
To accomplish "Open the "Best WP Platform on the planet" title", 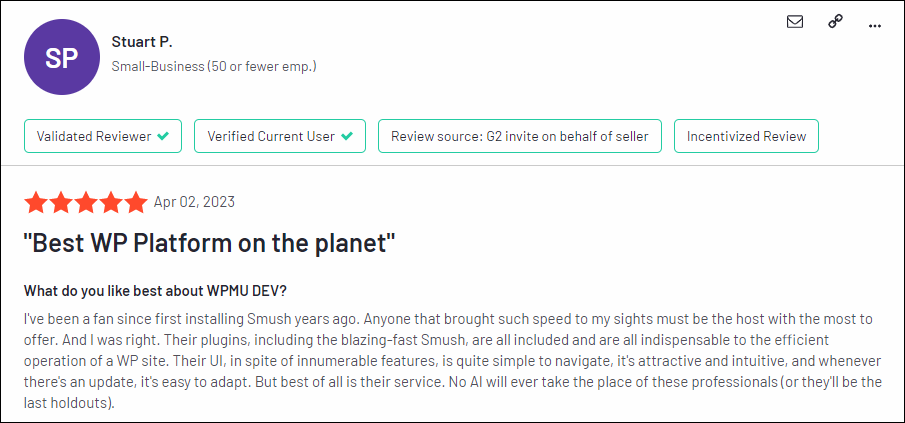I will tap(210, 244).
